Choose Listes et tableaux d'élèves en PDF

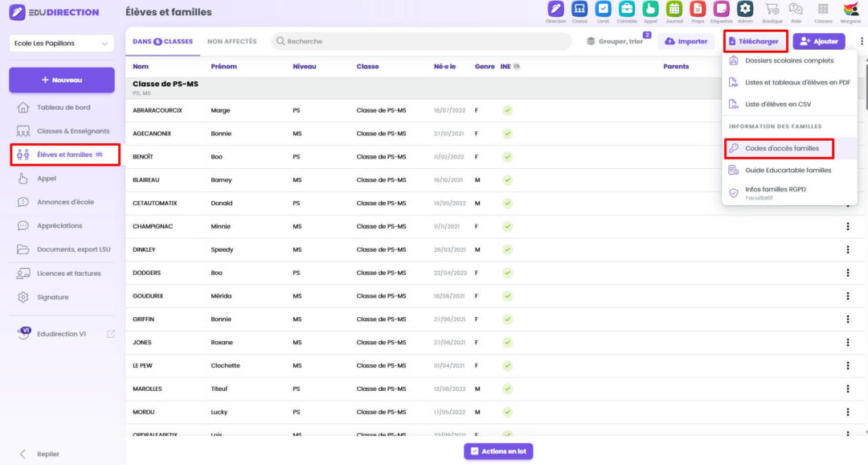click(789, 82)
